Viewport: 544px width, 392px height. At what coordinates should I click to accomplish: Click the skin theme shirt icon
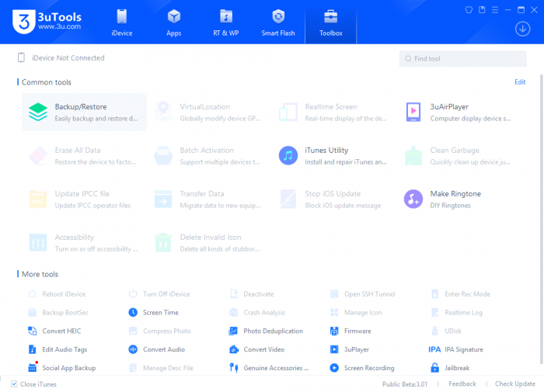coord(469,10)
